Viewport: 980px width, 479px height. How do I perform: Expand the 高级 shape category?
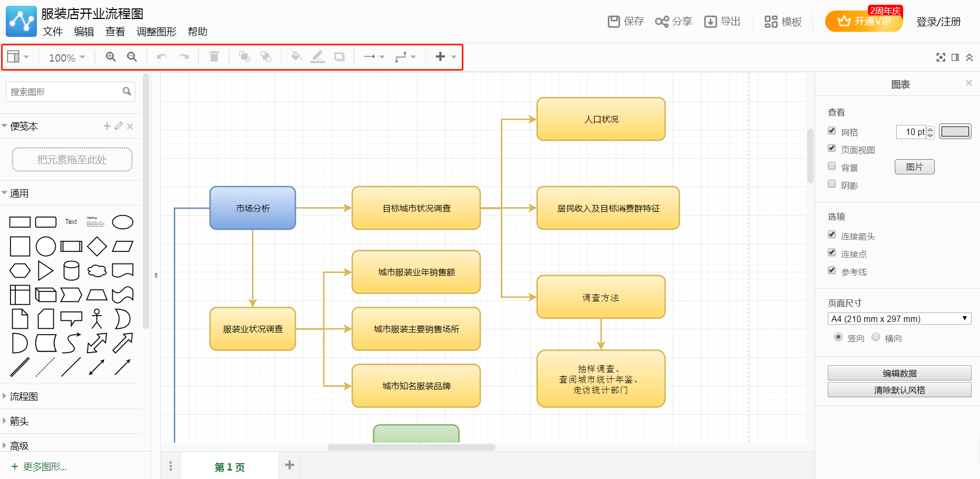tap(19, 446)
